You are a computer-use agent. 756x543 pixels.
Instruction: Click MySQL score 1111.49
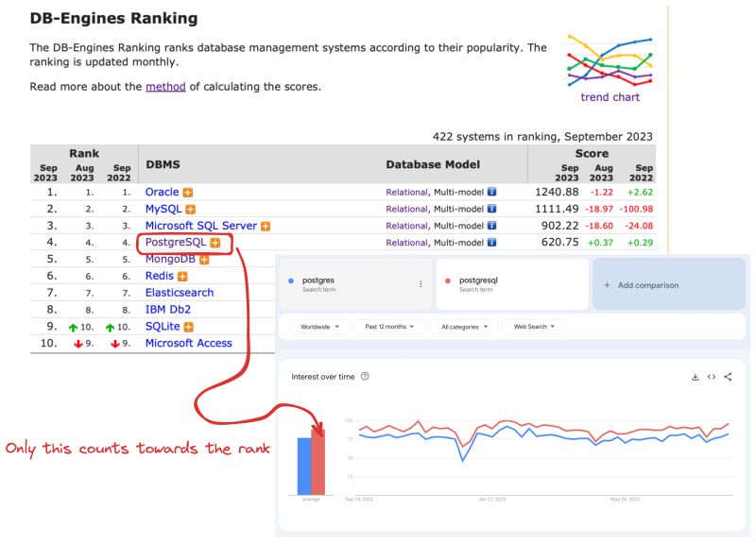[x=557, y=209]
